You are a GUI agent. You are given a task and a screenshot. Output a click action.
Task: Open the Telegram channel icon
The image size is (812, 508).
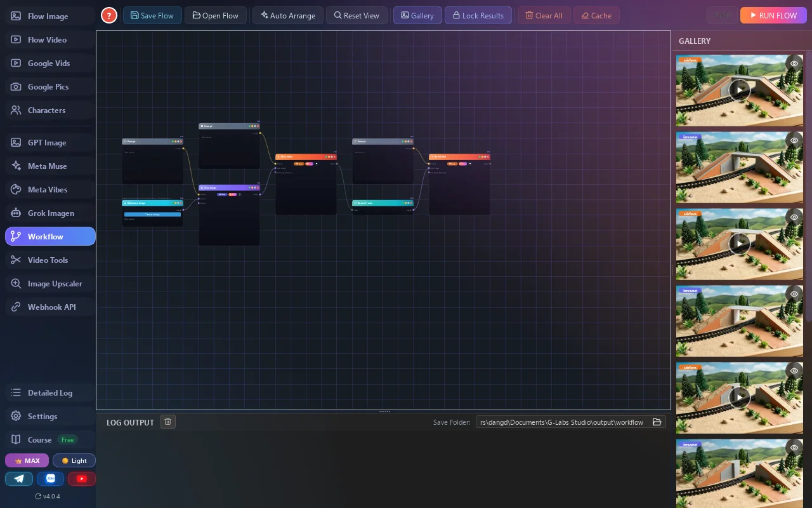click(x=19, y=479)
